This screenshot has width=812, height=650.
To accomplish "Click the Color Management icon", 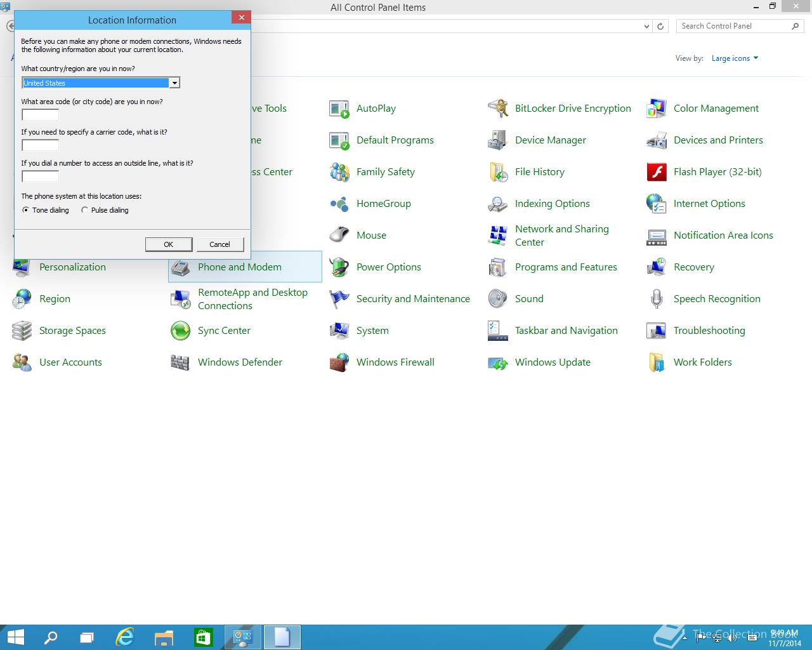I will tap(657, 109).
